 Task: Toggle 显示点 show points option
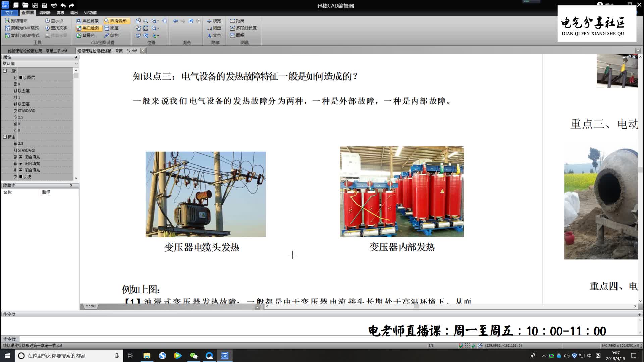[54, 21]
